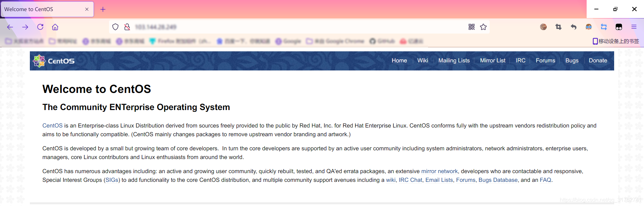Image resolution: width=644 pixels, height=206 pixels.
Task: Close the Welcome to CentOS tab
Action: coord(87,9)
